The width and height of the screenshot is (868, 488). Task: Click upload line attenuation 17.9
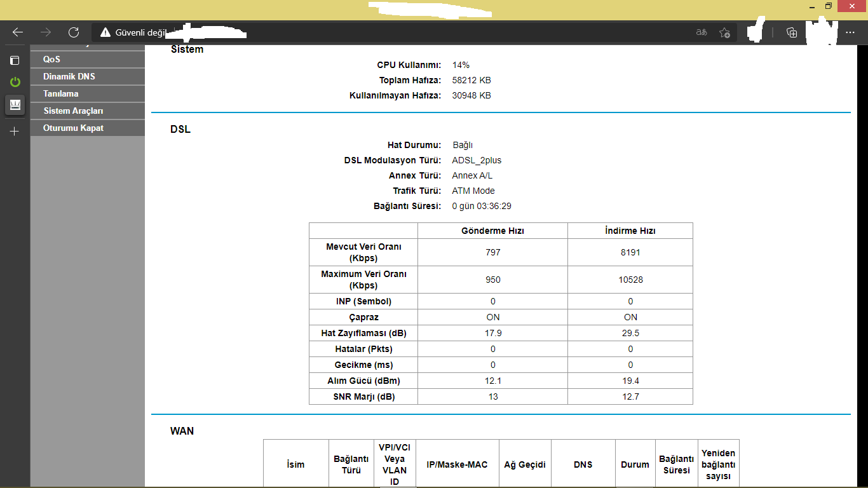click(493, 333)
